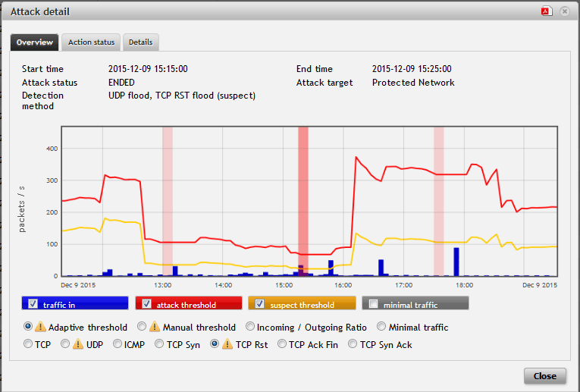Image resolution: width=580 pixels, height=392 pixels.
Task: Select Adaptive threshold radio button
Action: pyautogui.click(x=28, y=327)
